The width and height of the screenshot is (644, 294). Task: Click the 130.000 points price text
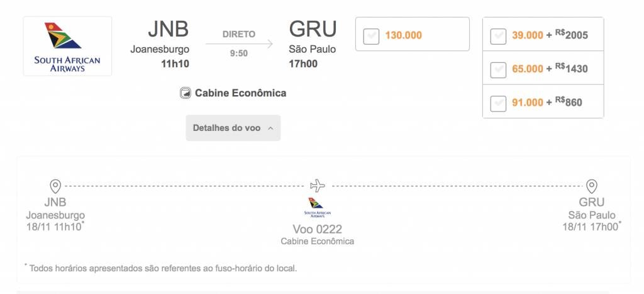[x=403, y=35]
